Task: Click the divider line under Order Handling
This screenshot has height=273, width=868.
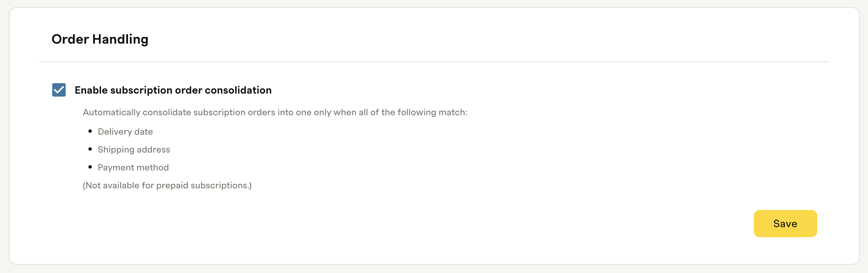Action: [x=434, y=62]
